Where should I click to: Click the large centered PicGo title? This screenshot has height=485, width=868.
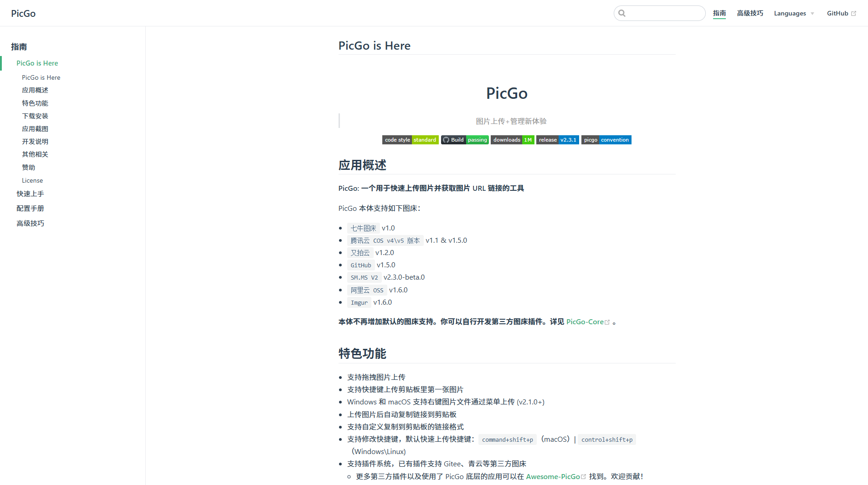pyautogui.click(x=507, y=93)
